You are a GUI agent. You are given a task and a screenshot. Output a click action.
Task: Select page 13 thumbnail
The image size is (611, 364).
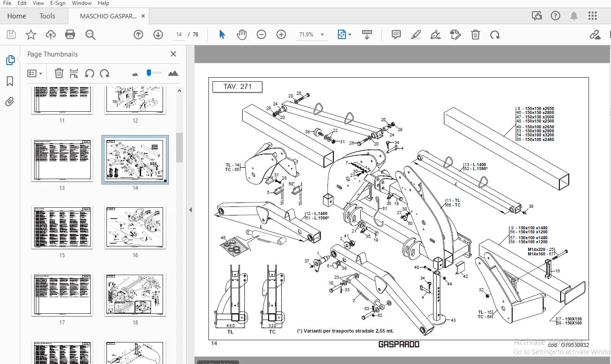pos(62,160)
